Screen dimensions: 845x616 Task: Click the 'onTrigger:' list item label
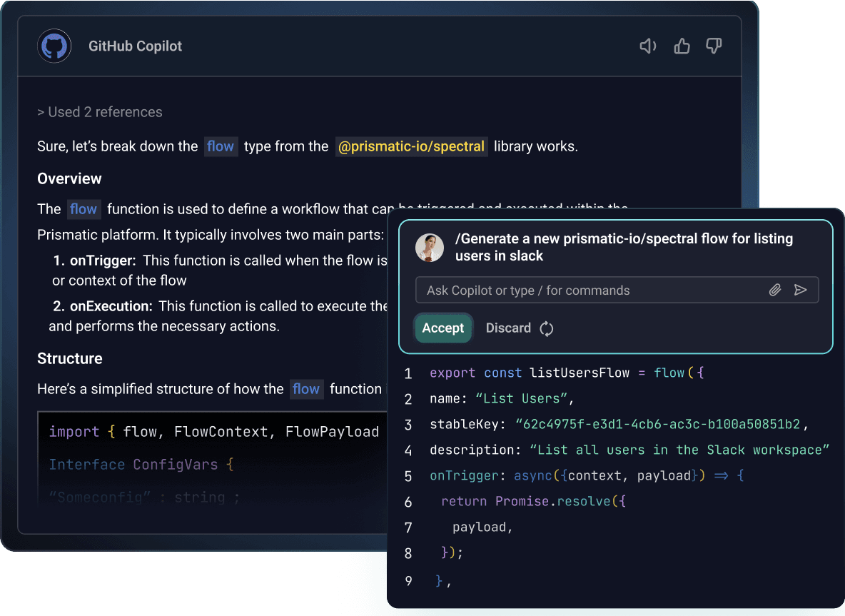point(103,261)
